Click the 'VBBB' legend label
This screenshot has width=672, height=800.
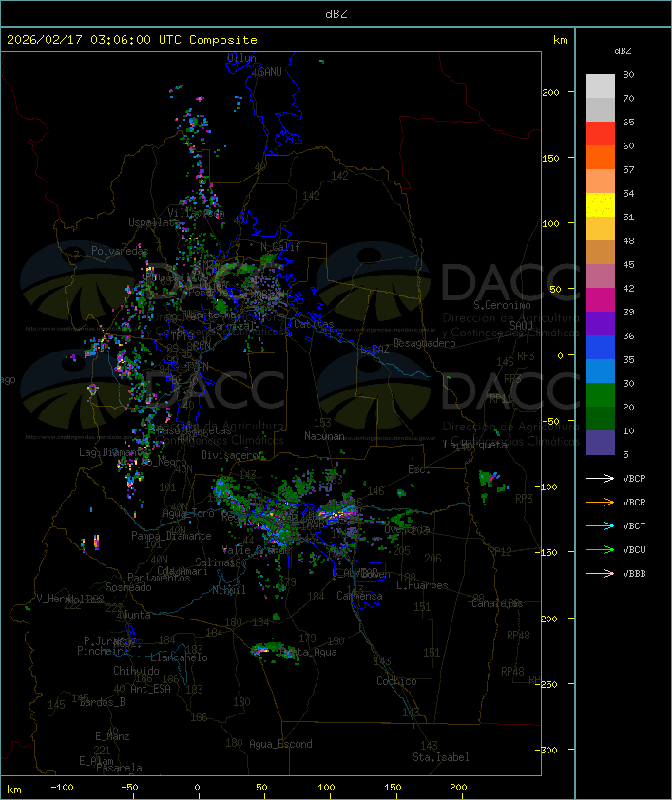[634, 574]
